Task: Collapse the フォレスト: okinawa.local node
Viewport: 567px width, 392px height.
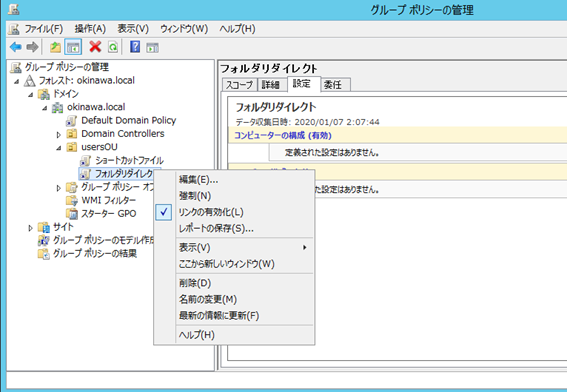Action: pos(16,82)
